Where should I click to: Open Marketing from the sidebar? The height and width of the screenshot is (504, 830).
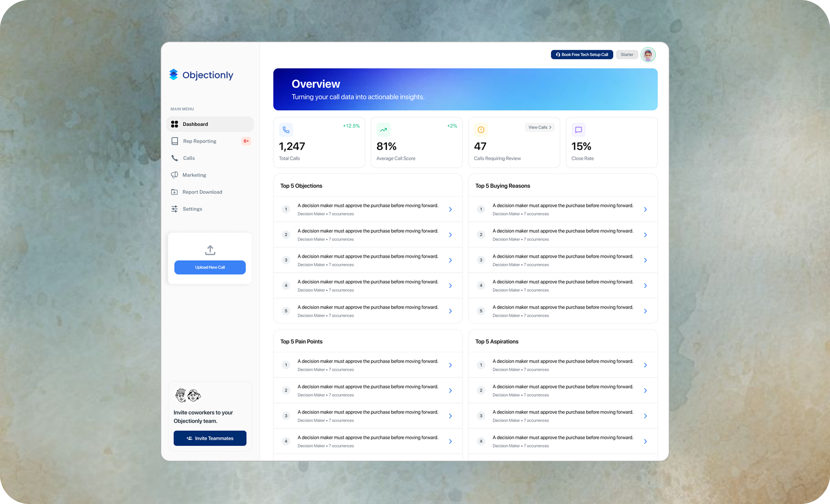click(194, 175)
